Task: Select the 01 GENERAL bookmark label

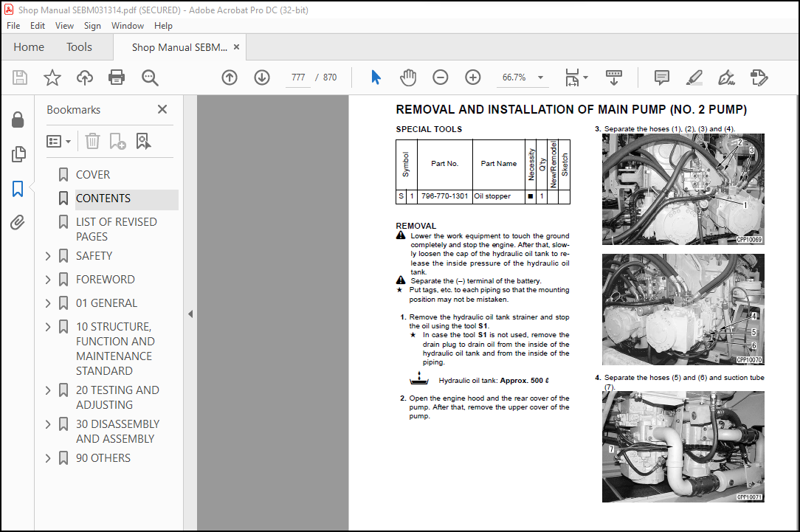Action: [106, 303]
